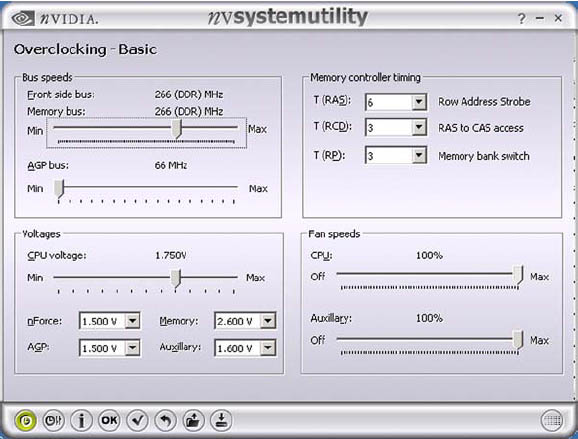Open help with the question mark button

(522, 18)
